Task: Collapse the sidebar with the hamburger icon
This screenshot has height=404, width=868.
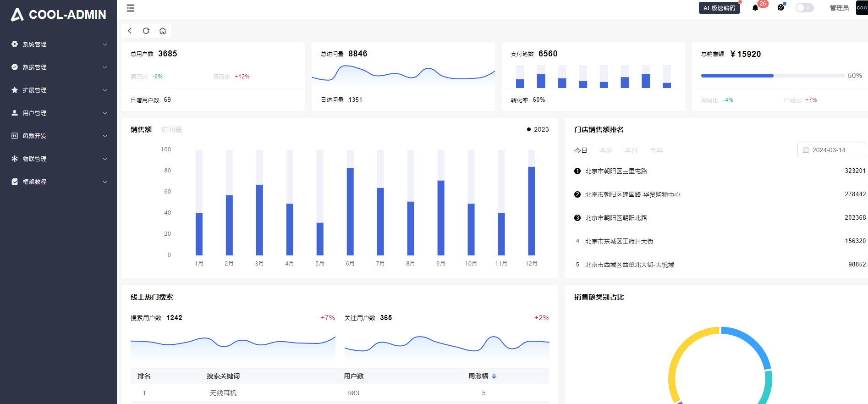Action: tap(131, 8)
